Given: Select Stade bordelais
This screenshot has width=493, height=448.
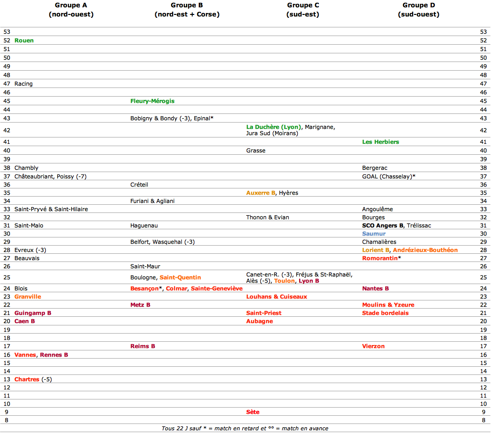Looking at the screenshot, I should pyautogui.click(x=385, y=313).
